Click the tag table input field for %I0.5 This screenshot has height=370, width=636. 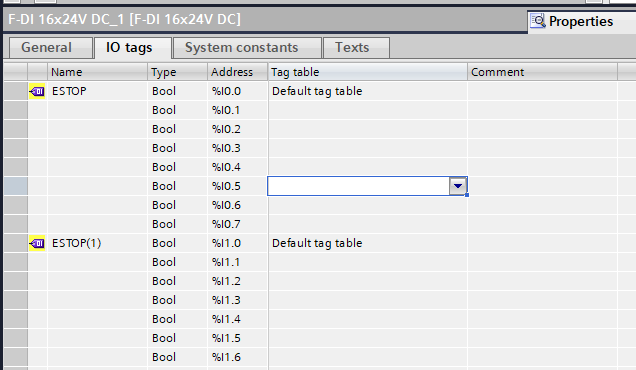coord(359,186)
